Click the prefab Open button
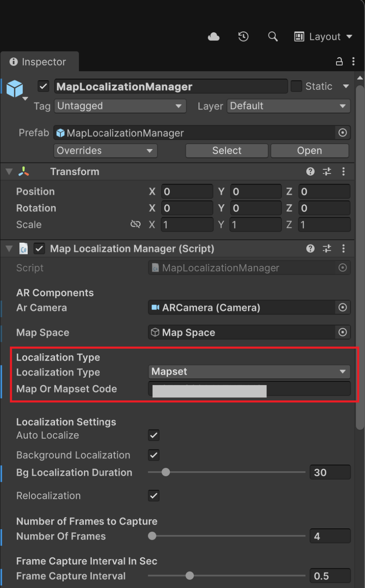 click(x=310, y=151)
